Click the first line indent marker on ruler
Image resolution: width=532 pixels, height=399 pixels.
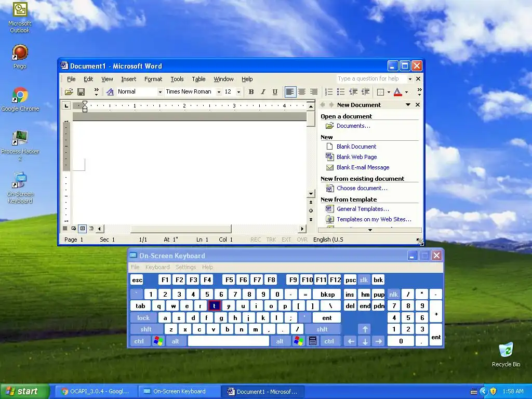[85, 103]
